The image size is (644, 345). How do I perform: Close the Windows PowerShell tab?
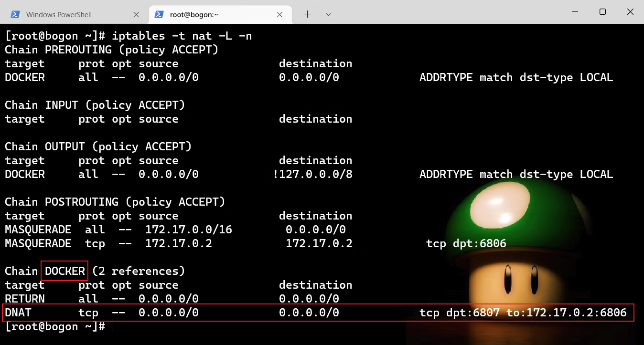point(136,14)
